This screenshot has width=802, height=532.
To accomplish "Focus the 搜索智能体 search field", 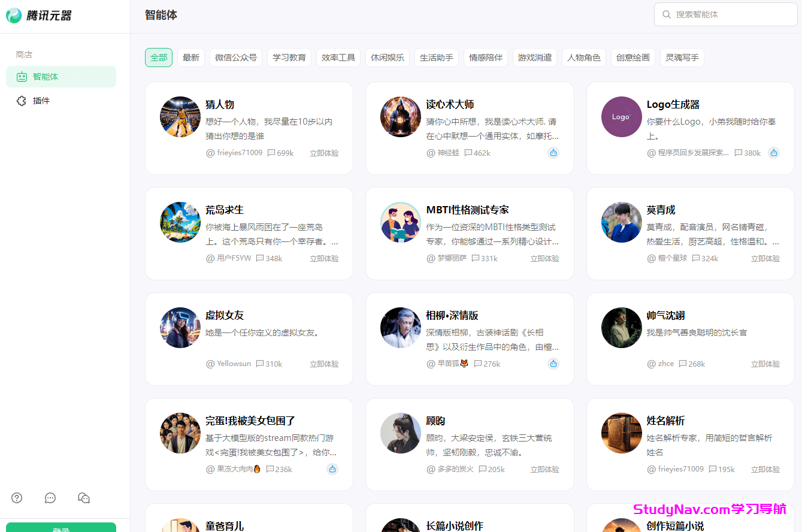I will 731,14.
